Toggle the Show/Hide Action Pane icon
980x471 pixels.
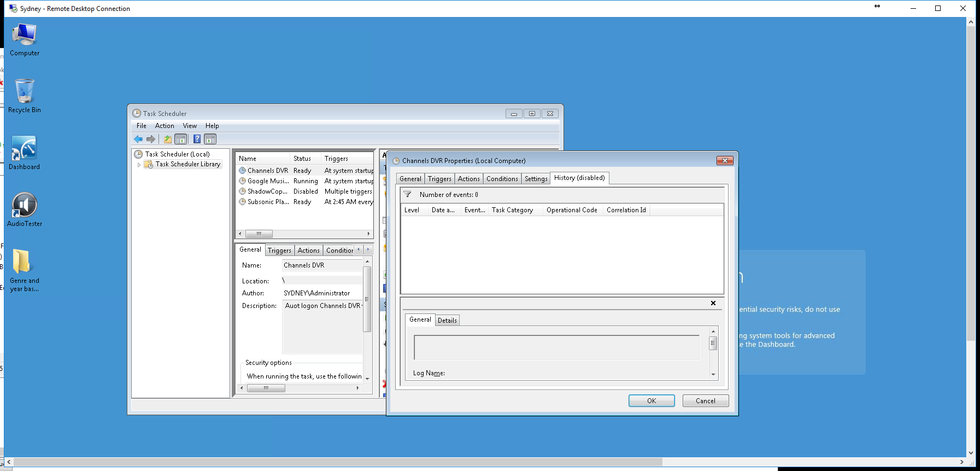point(210,139)
